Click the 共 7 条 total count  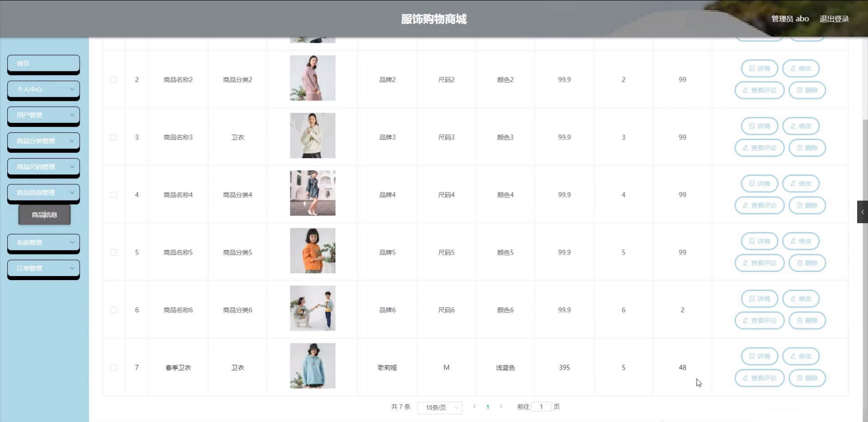click(401, 407)
